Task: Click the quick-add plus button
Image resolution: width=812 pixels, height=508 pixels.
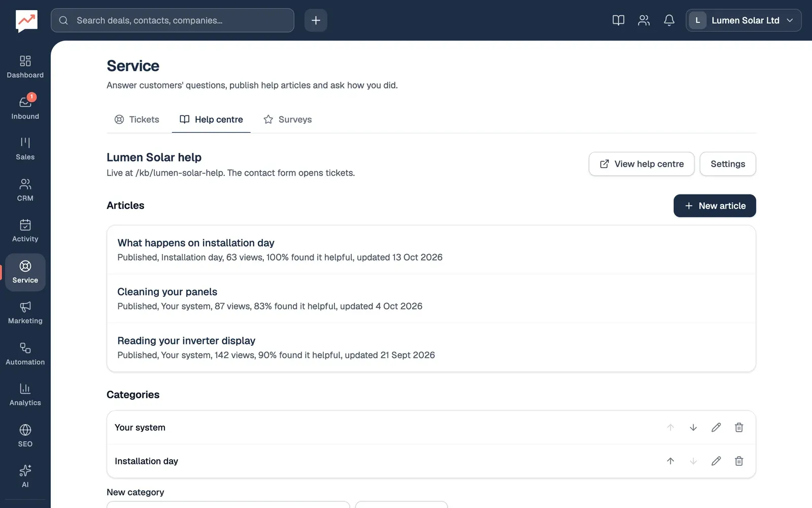Action: pos(316,20)
